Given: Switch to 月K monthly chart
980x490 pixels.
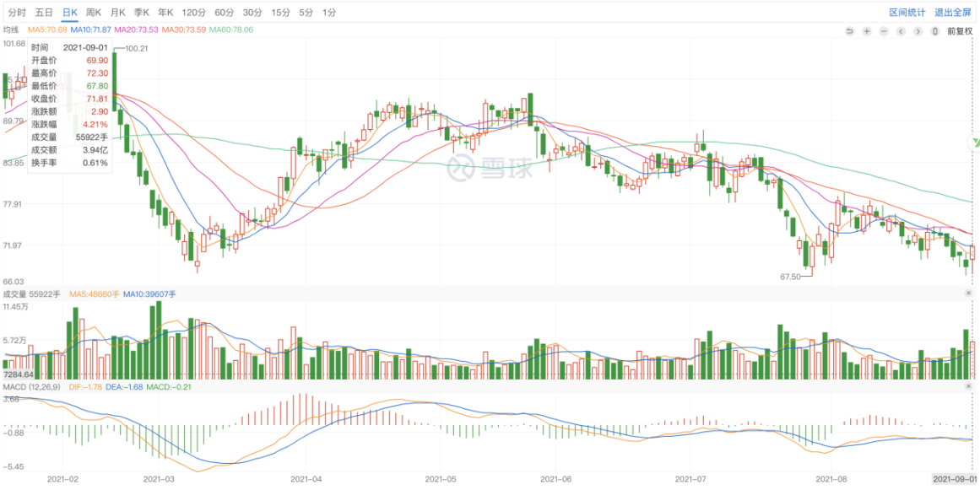Looking at the screenshot, I should tap(117, 13).
